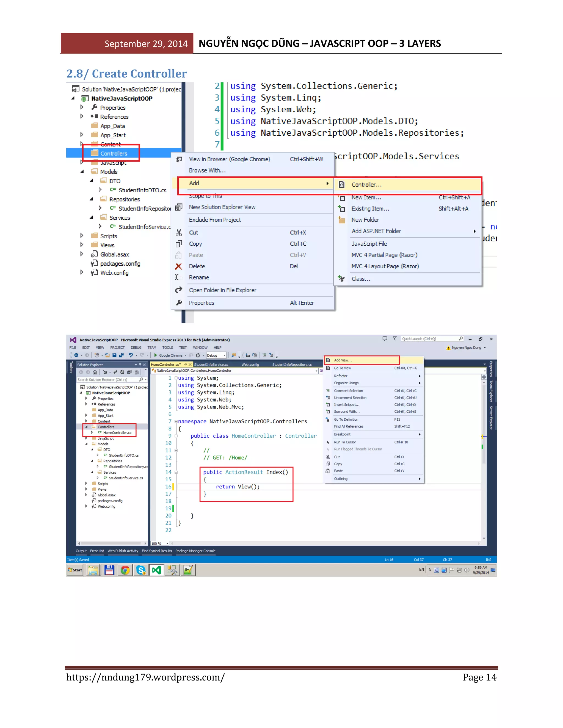Screen dimensions: 563x728
Task: Click the Google Chrome taskbar icon
Action: click(x=125, y=570)
